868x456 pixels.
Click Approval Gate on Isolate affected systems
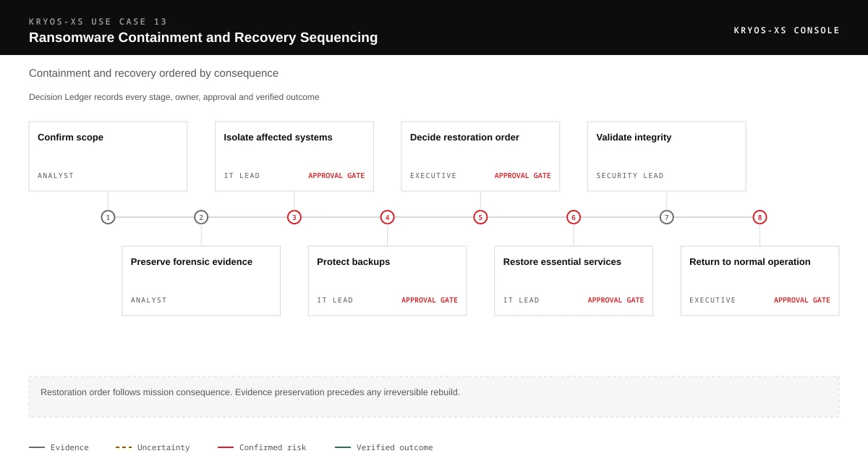(x=336, y=176)
